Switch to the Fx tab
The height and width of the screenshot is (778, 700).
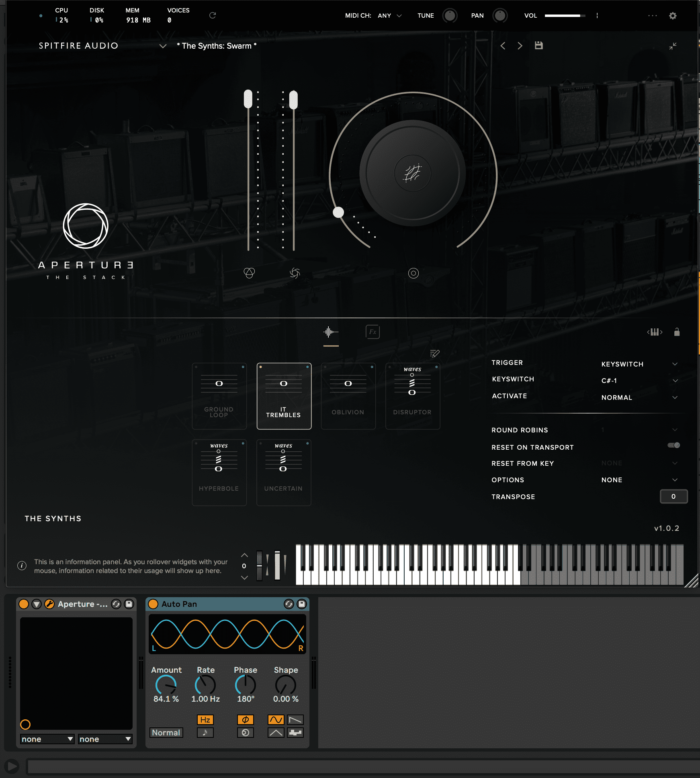pyautogui.click(x=373, y=332)
